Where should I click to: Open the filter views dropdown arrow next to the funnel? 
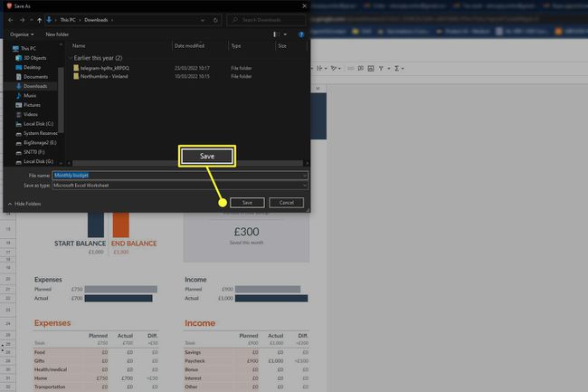click(388, 68)
